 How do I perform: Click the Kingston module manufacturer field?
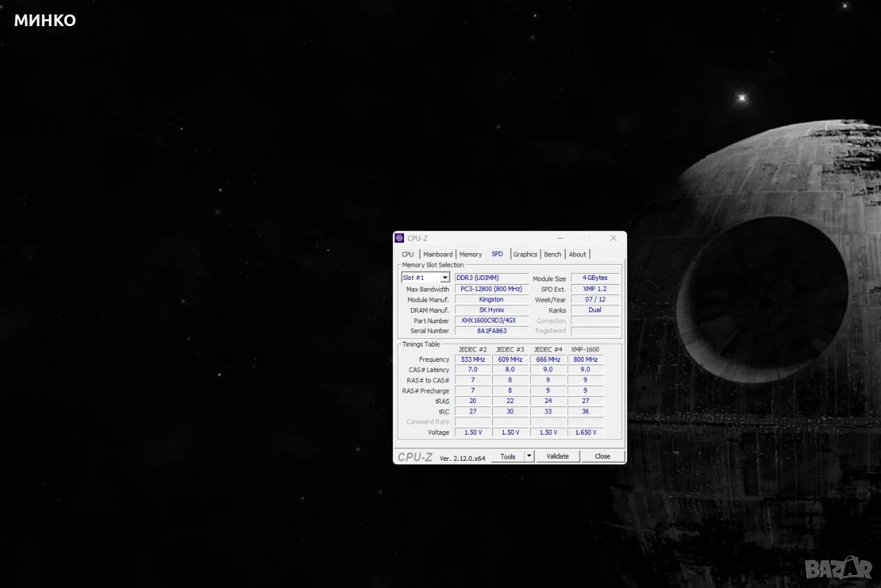coord(491,300)
